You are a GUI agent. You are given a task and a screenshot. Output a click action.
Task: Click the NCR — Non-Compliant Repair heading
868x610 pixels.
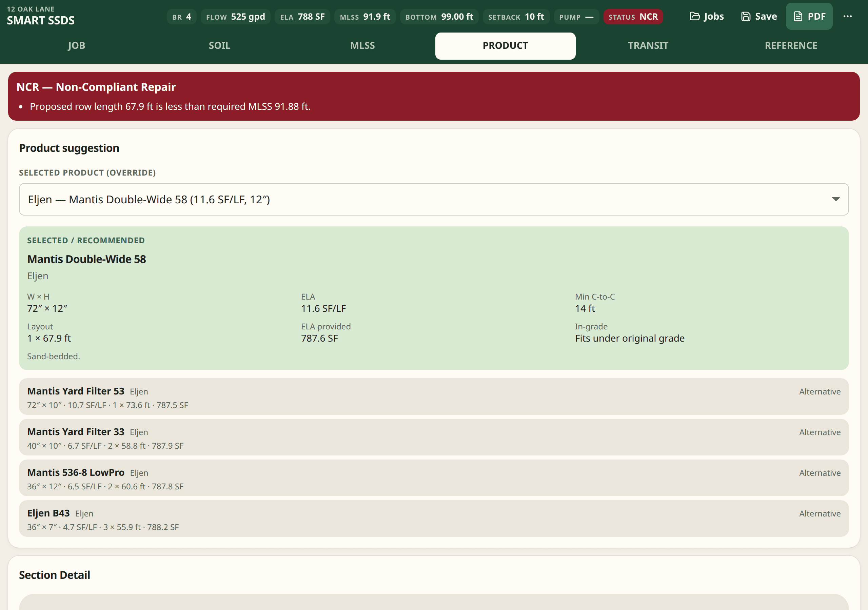96,87
